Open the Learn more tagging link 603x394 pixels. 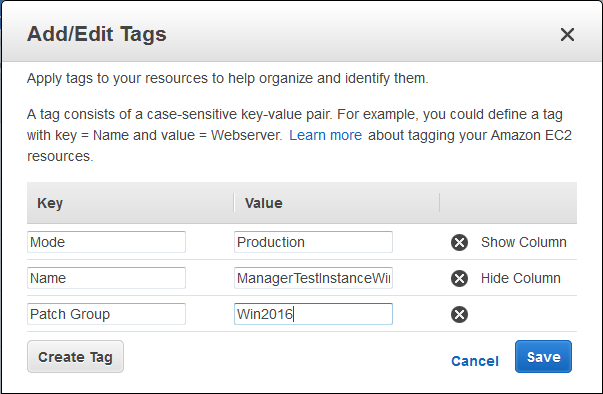tap(325, 135)
